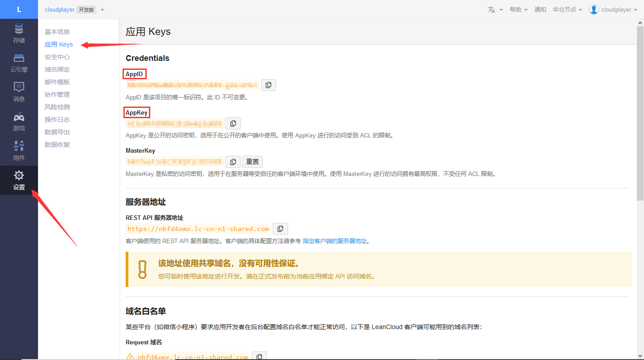Open the 云引擎 cloud engine icon
The width and height of the screenshot is (644, 360).
click(19, 58)
